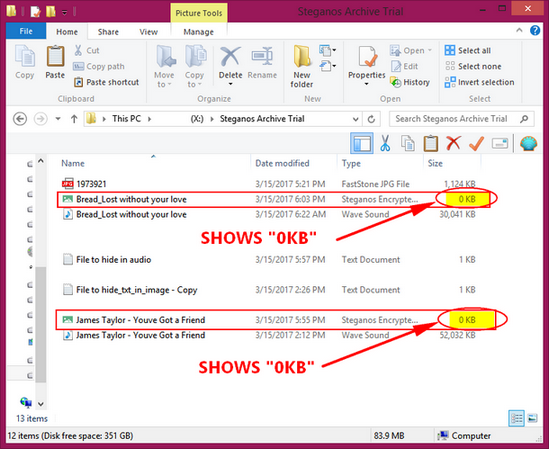Screen dimensions: 549x449
Task: Click navigation pane scroll up arrow
Action: 41,161
